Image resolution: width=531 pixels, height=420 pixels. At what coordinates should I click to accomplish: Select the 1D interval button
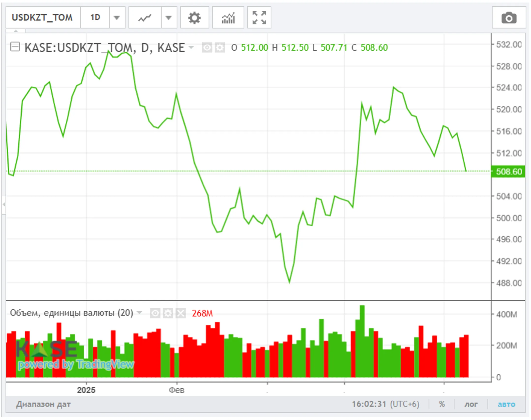click(95, 18)
